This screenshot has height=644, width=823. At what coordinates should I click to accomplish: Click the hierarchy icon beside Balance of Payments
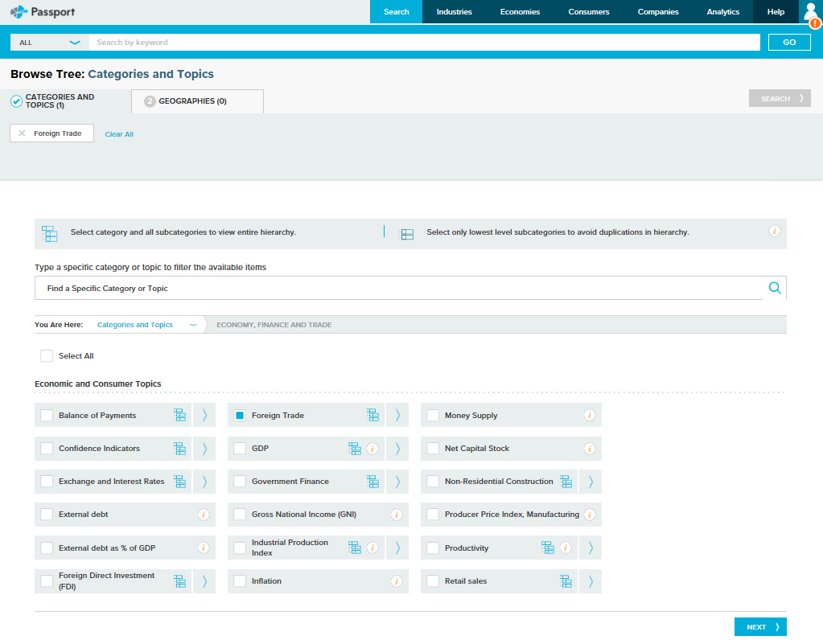(179, 416)
